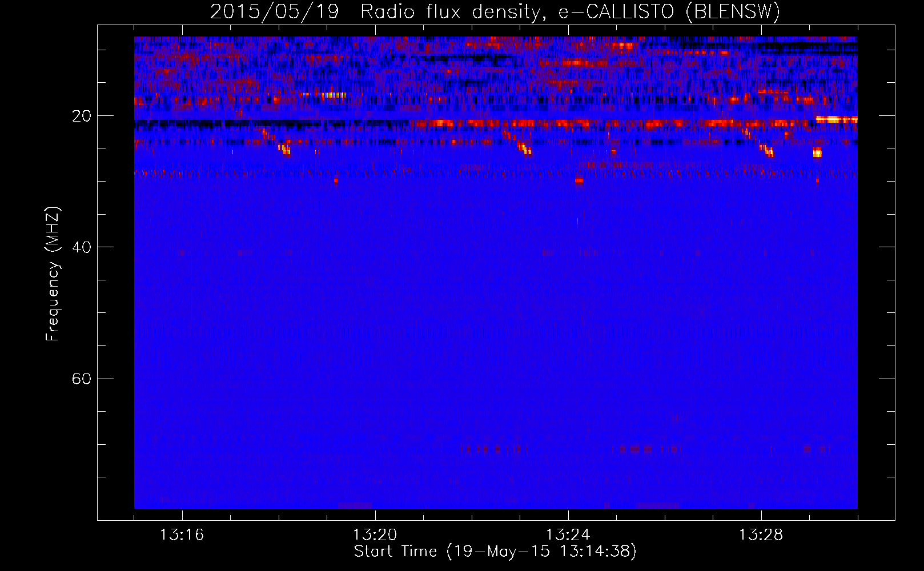Screen dimensions: 924x571
Task: Click the 20 MHz frequency tick label
Action: 81,116
